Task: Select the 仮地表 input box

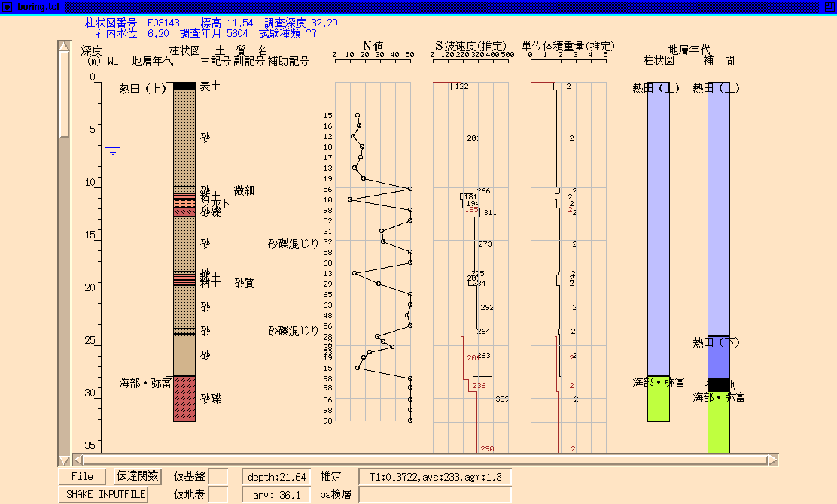Action: pyautogui.click(x=218, y=494)
